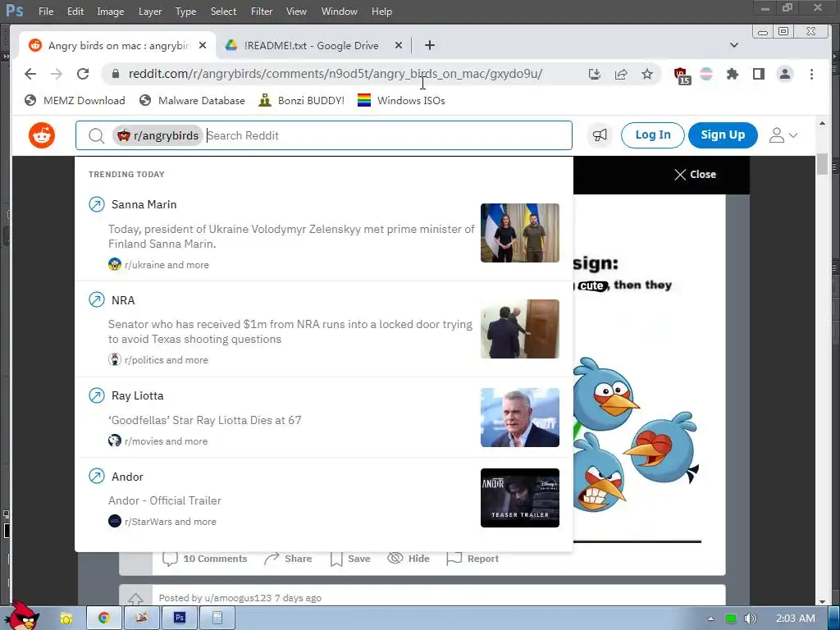The image size is (840, 630).
Task: Expand the tab search chevron
Action: 734,46
